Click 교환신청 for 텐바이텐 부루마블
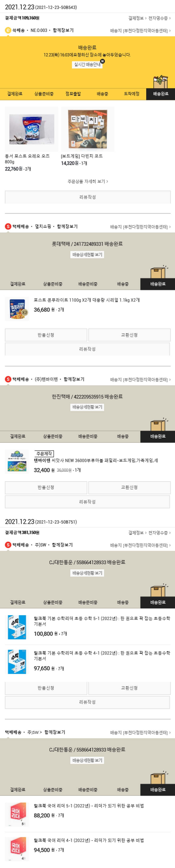The height and width of the screenshot is (868, 175). 129,488
